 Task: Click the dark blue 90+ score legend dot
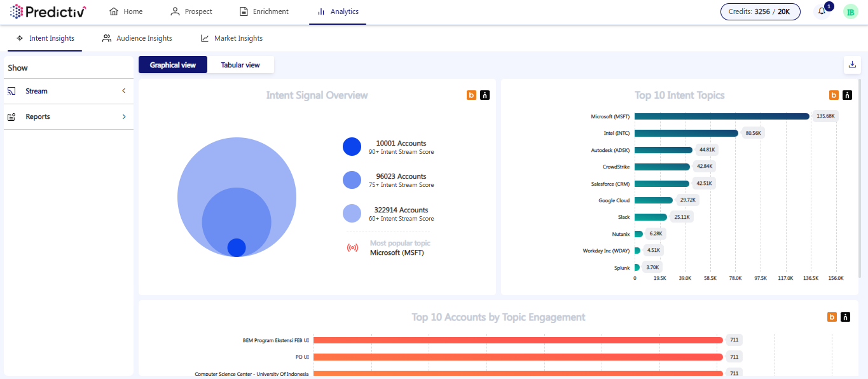352,147
